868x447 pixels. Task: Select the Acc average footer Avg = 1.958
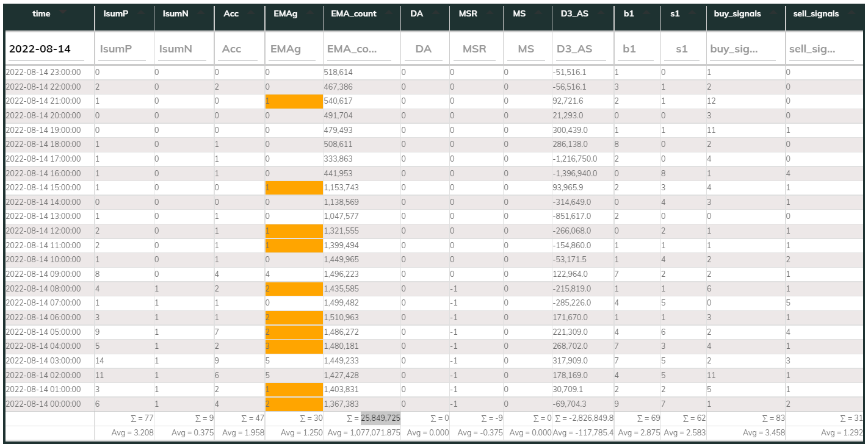pyautogui.click(x=243, y=433)
